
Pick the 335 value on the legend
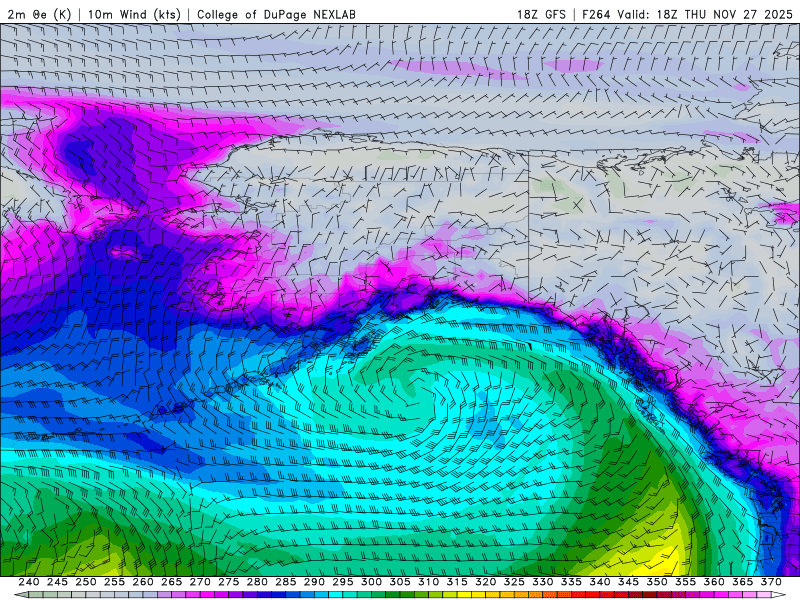(x=571, y=582)
